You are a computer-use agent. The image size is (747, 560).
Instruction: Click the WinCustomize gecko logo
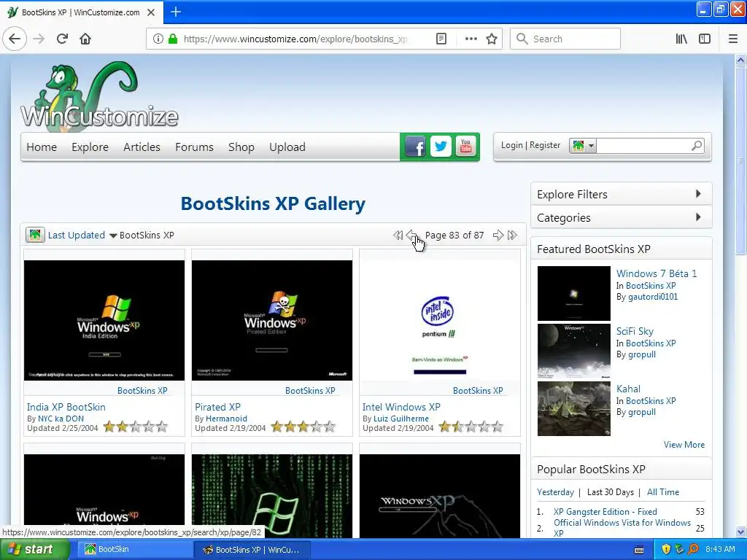pos(99,96)
